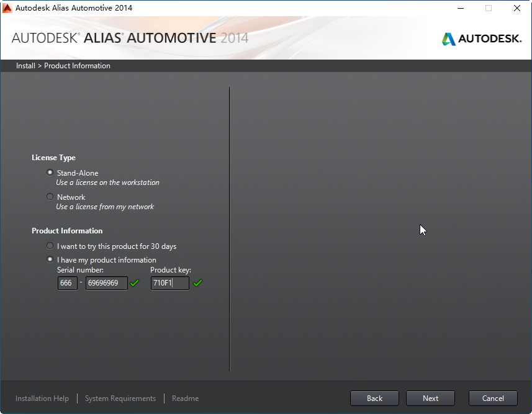Click 'Use a license from my network' text
This screenshot has width=532, height=414.
pyautogui.click(x=105, y=207)
